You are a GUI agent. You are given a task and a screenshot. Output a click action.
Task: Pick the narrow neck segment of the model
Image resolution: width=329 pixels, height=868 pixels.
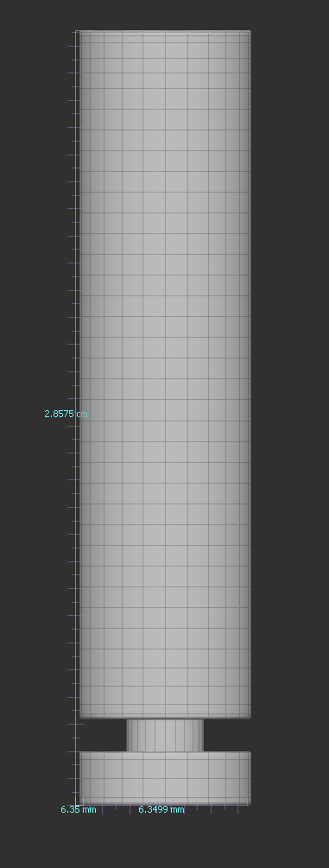[x=165, y=735]
